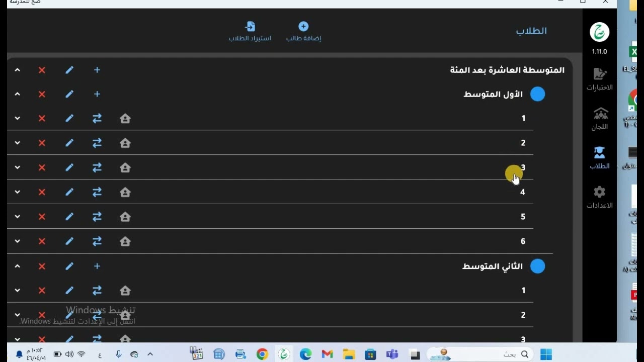Screen dimensions: 644x362
Task: Collapse الثاني المتوسط with its up chevron
Action: point(17,266)
